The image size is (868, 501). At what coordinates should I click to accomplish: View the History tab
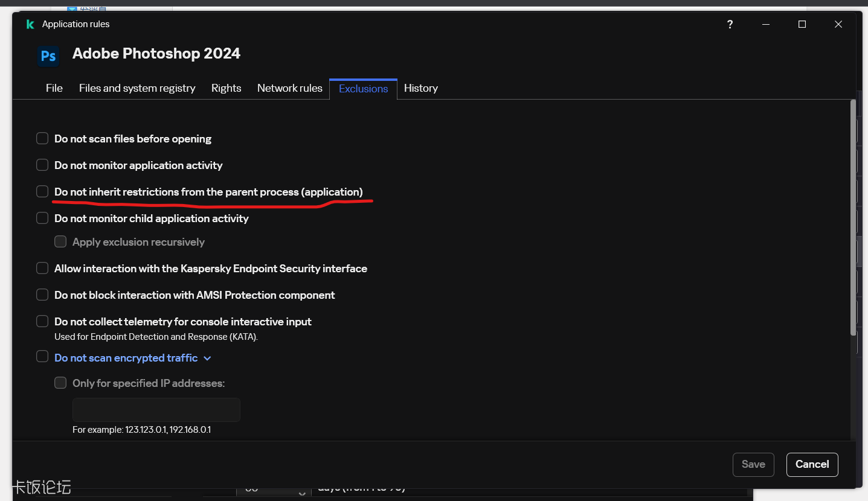[421, 88]
